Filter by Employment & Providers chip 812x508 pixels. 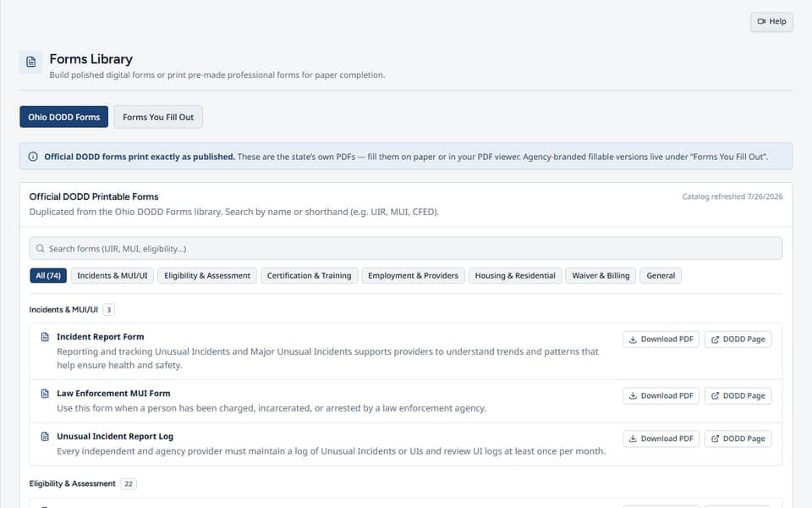[x=414, y=276]
